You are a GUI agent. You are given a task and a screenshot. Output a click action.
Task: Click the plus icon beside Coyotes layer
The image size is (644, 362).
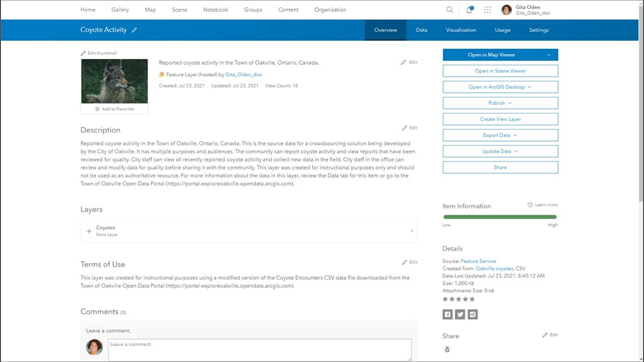pos(89,231)
